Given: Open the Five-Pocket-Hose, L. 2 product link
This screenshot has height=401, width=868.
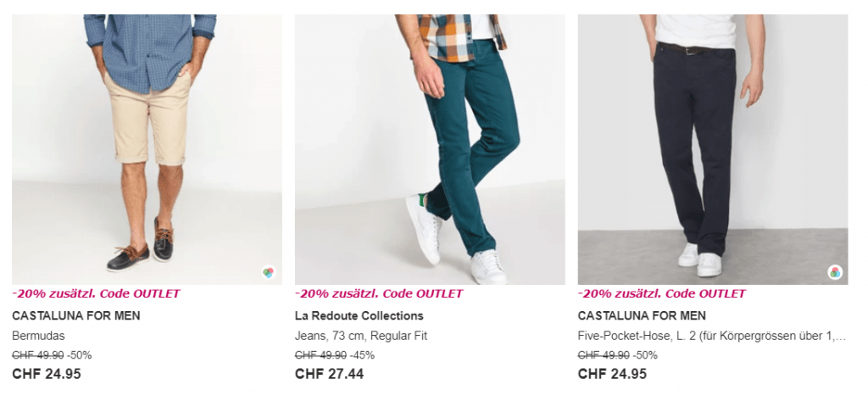Looking at the screenshot, I should [x=712, y=336].
